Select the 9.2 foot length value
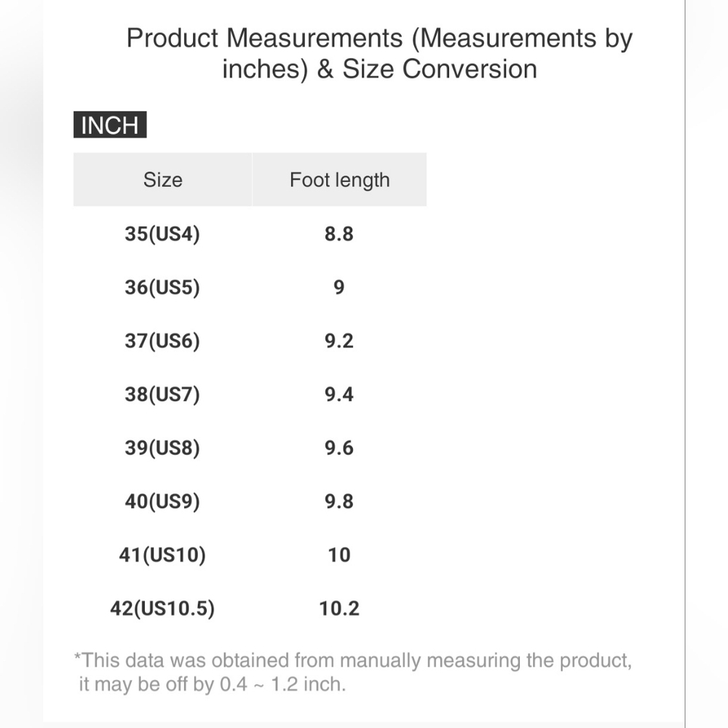The image size is (728, 728). [x=339, y=341]
